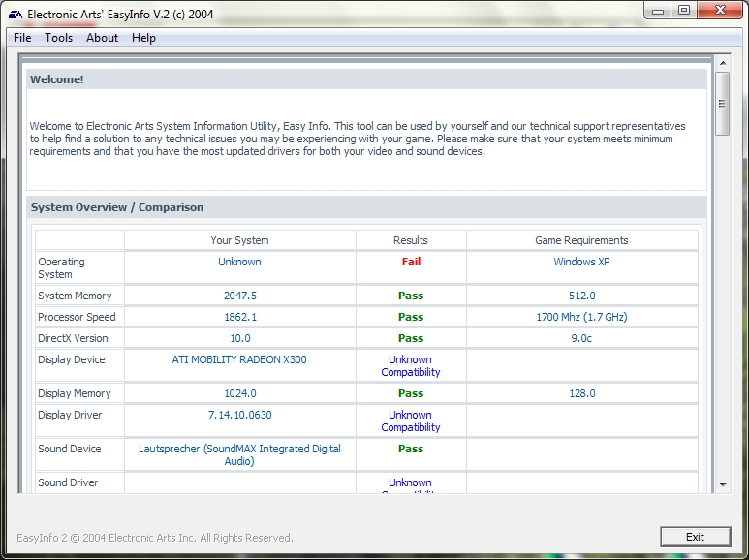Click the red 'Fail' result

411,262
